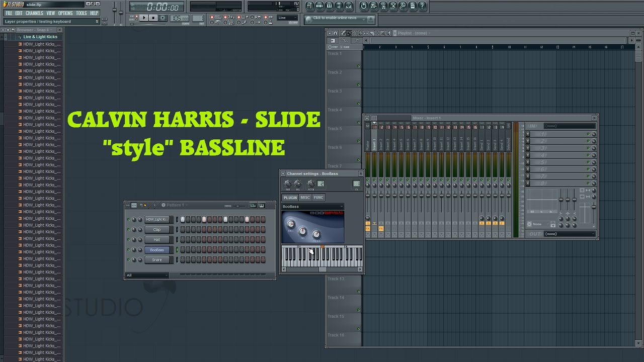Open the All channel filter dropdown
The width and height of the screenshot is (644, 362).
(x=147, y=275)
